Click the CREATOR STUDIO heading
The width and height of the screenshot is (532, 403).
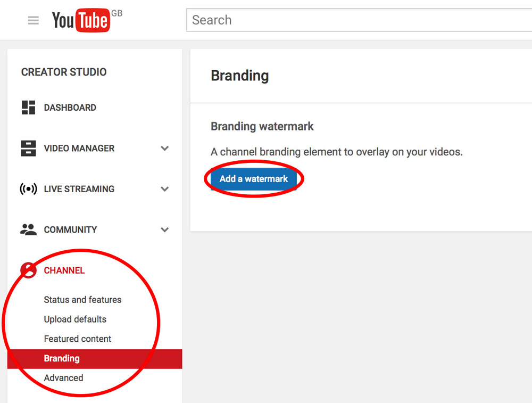(x=64, y=72)
